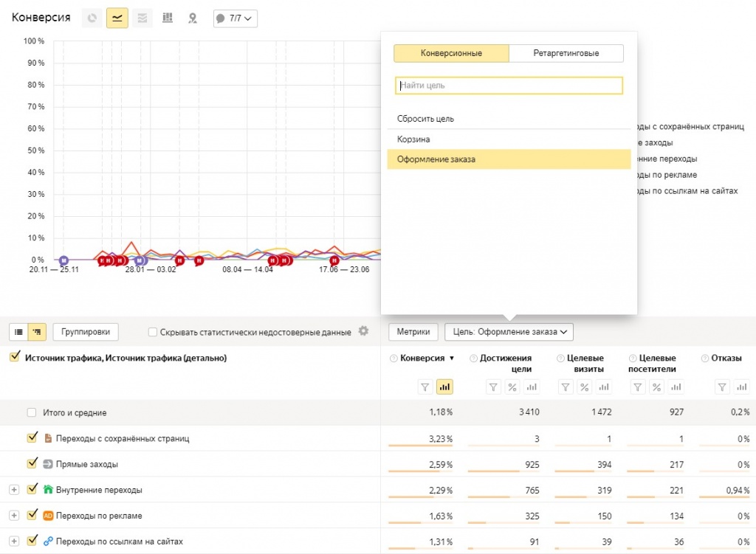Uncheck the Прямые заходы row checkbox

tap(32, 464)
